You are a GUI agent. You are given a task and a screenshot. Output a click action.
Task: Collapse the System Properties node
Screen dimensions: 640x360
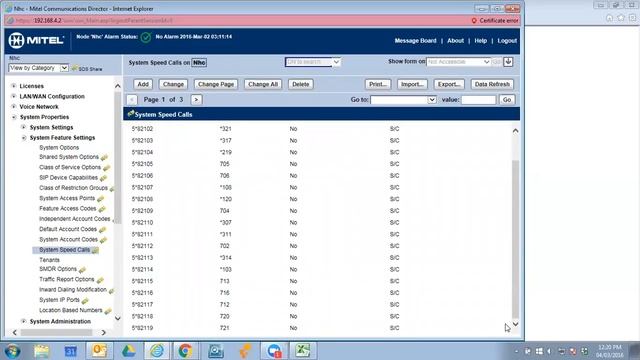[x=14, y=117]
